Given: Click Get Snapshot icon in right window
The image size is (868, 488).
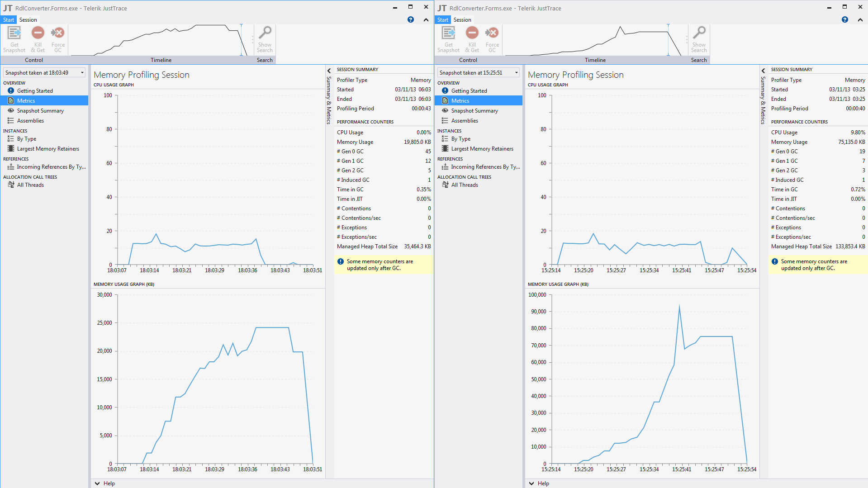Looking at the screenshot, I should pos(448,33).
